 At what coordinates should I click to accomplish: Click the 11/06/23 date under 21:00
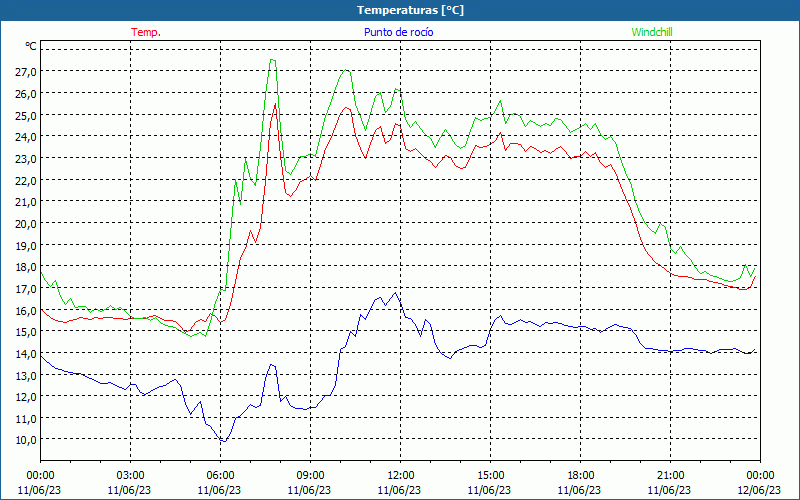tap(670, 490)
